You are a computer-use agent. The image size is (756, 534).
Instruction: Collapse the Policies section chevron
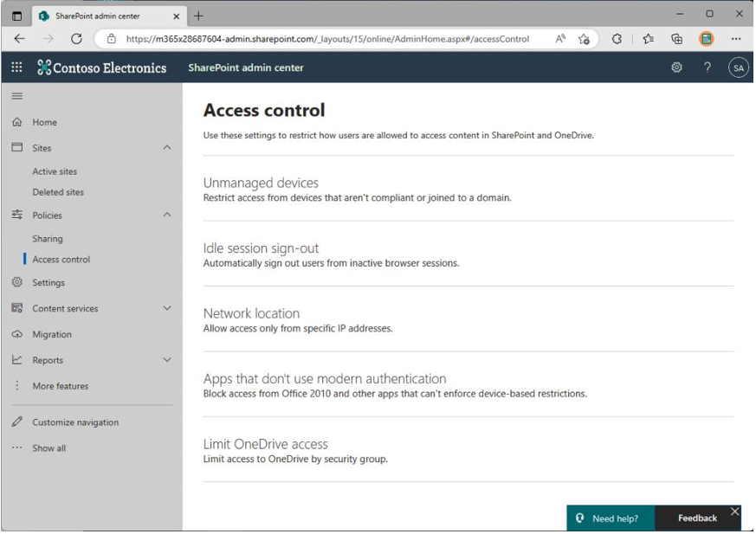(167, 215)
